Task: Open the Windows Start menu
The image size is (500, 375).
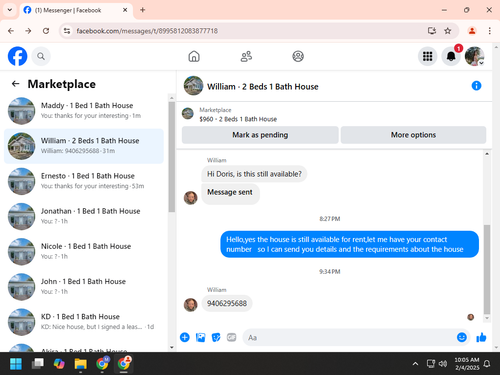Action: (16, 363)
